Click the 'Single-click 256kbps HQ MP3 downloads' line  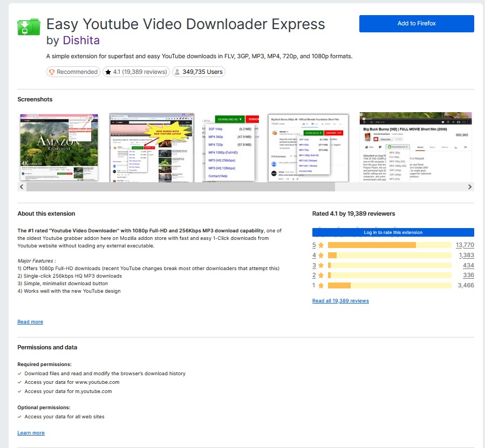tap(70, 276)
